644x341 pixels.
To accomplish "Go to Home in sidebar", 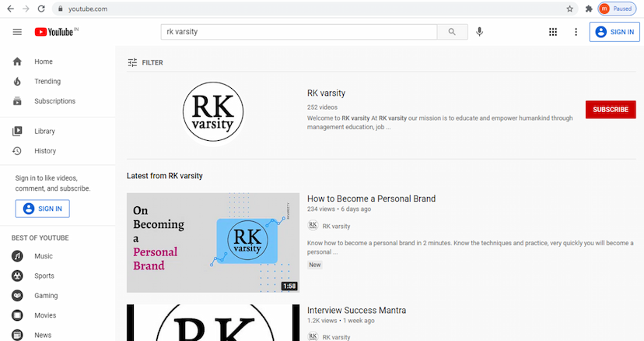I will point(44,62).
